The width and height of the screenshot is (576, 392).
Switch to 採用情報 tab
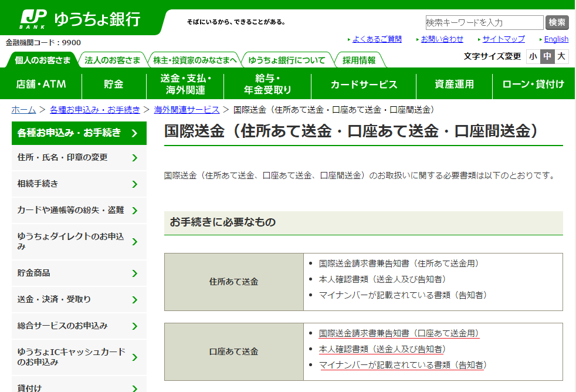(x=359, y=60)
